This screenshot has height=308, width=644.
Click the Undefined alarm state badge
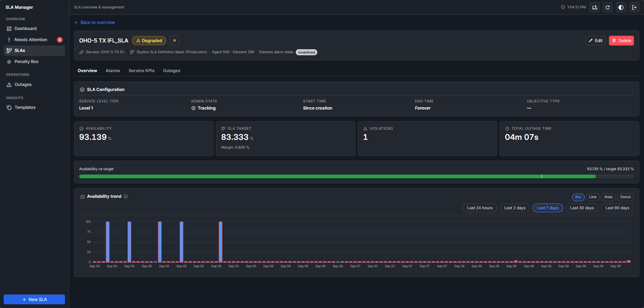point(307,52)
